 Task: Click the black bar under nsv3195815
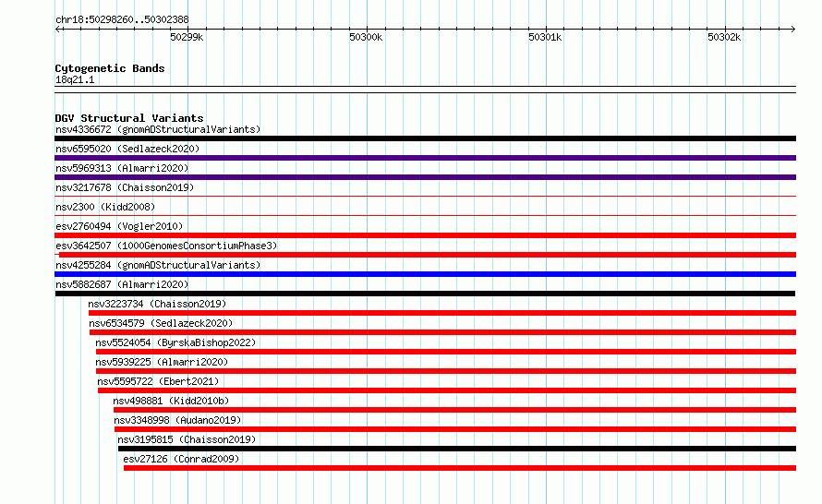[457, 449]
